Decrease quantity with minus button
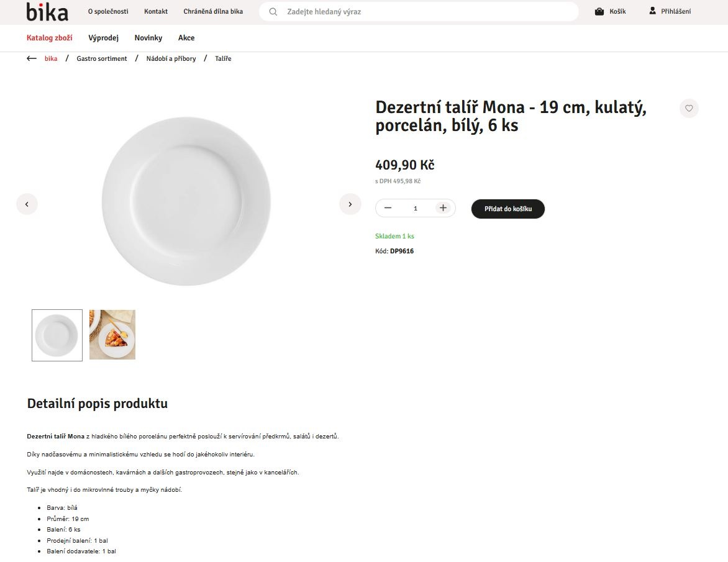Viewport: 728px width, 562px height. (x=388, y=208)
